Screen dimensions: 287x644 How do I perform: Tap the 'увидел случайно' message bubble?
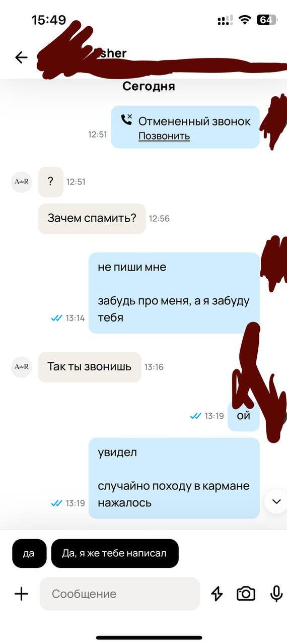point(174,478)
